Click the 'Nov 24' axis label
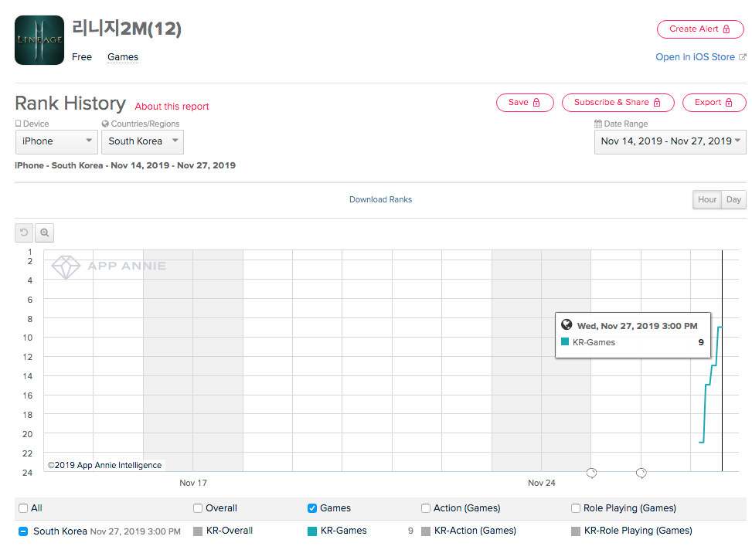The image size is (752, 560). [x=542, y=483]
